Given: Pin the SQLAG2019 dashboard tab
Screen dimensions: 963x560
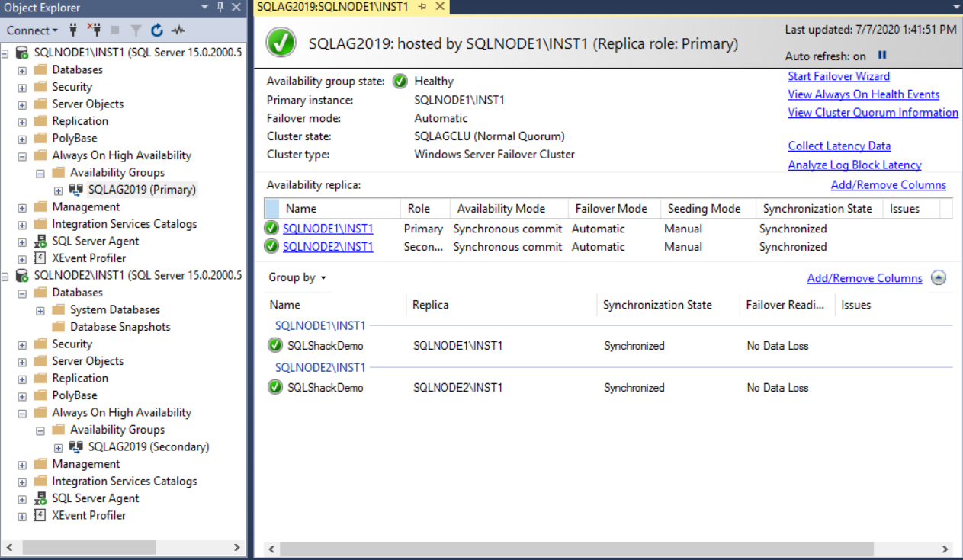Looking at the screenshot, I should pyautogui.click(x=422, y=7).
